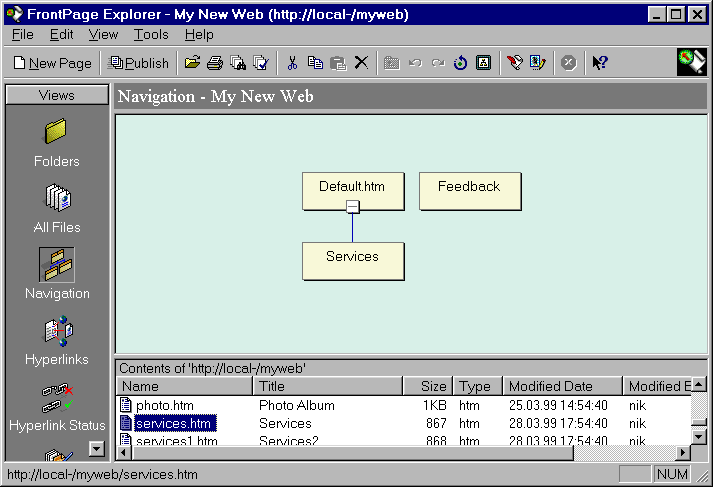Click the Rotate icon in the toolbar
The image size is (713, 487).
(x=461, y=63)
